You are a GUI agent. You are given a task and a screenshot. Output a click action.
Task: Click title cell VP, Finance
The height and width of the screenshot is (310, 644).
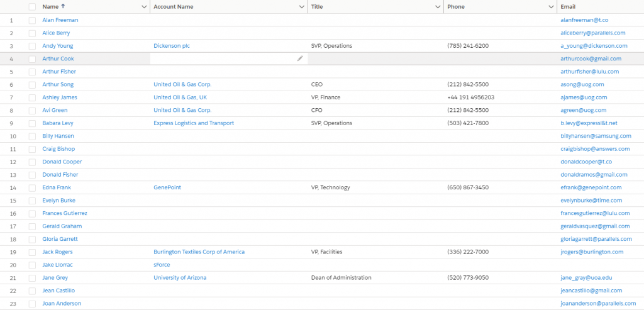326,97
